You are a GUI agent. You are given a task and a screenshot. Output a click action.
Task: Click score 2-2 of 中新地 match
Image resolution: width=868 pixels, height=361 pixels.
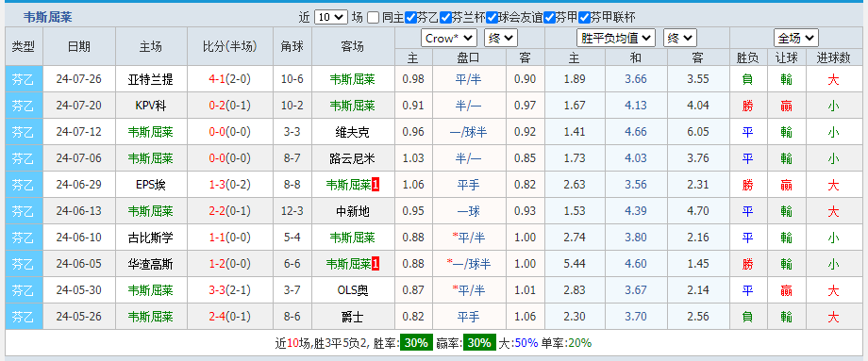click(x=216, y=211)
